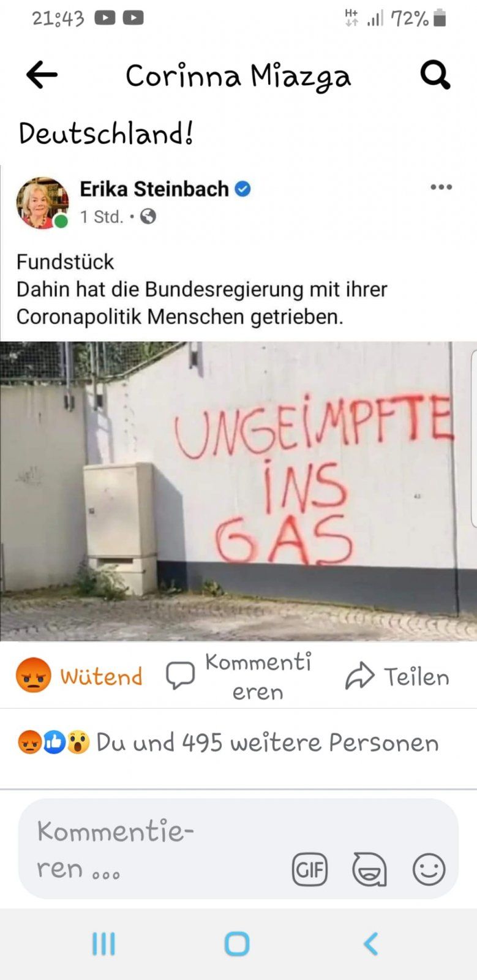477x980 pixels.
Task: Tap the Android recent apps button
Action: pyautogui.click(x=103, y=944)
